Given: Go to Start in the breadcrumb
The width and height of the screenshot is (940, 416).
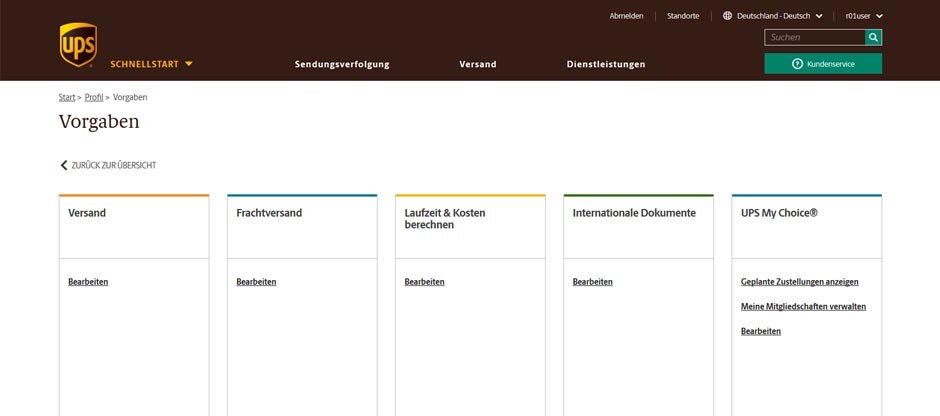Looking at the screenshot, I should [67, 97].
